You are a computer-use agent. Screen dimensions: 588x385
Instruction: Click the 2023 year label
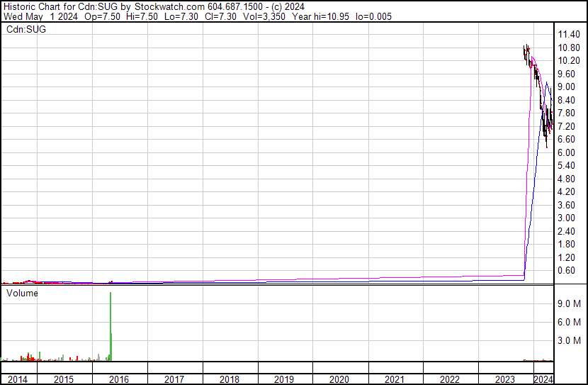click(x=504, y=379)
